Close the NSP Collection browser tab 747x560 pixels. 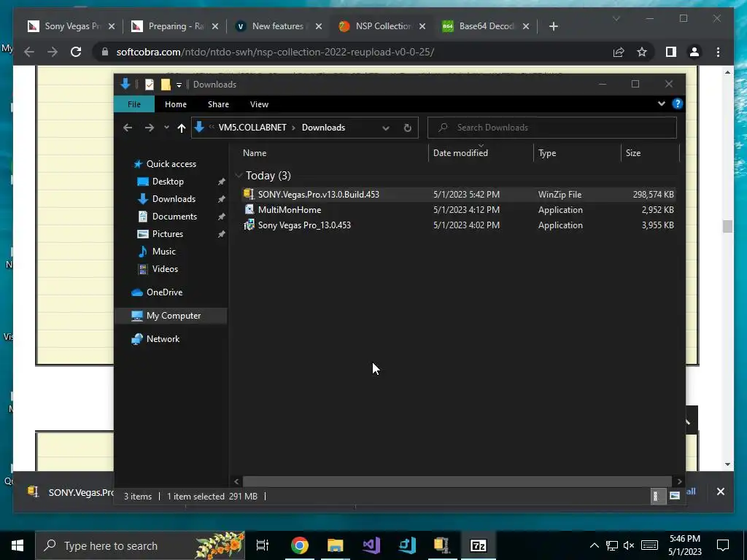[422, 26]
